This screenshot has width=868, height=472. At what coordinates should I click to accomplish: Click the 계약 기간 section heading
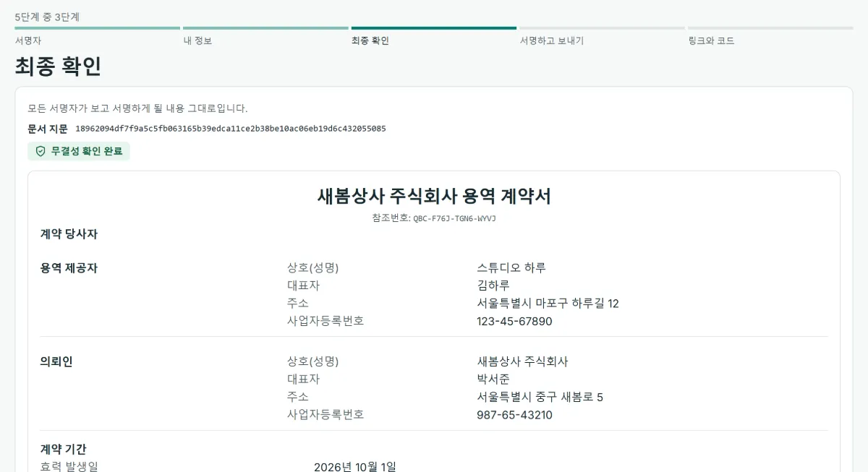pyautogui.click(x=63, y=449)
